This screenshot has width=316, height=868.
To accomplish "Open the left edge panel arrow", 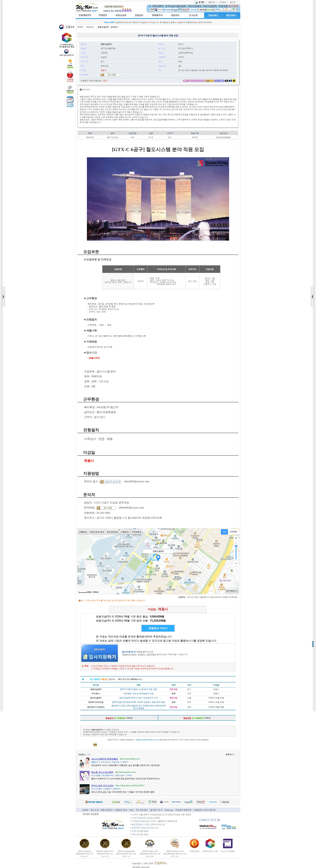I will pos(3,297).
